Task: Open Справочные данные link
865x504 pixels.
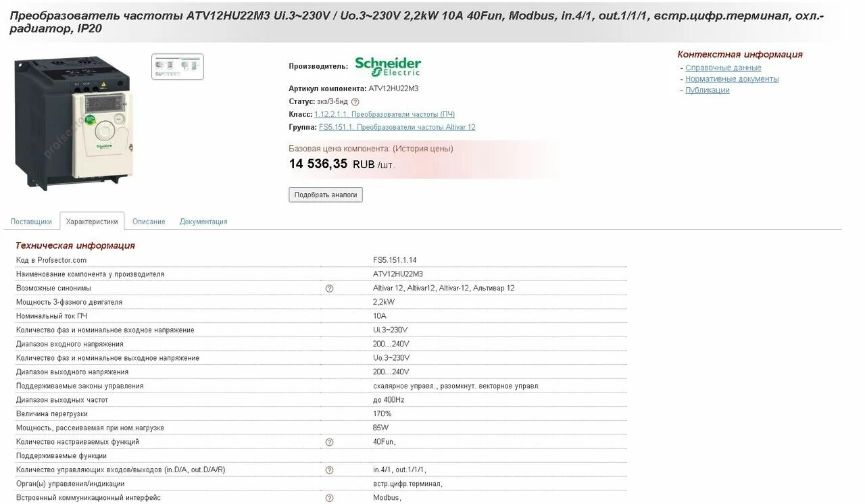Action: pos(723,68)
